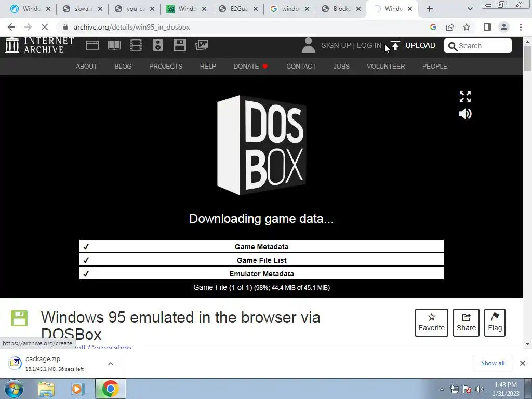Screen dimensions: 532x399
Task: Stop loading the page
Action: coord(45,27)
